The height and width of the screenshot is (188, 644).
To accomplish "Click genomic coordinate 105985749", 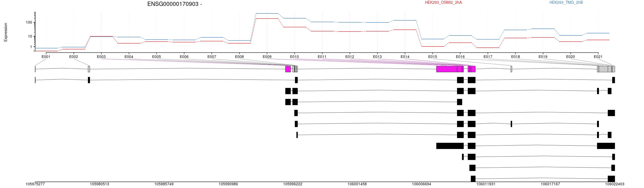I will coord(164,184).
